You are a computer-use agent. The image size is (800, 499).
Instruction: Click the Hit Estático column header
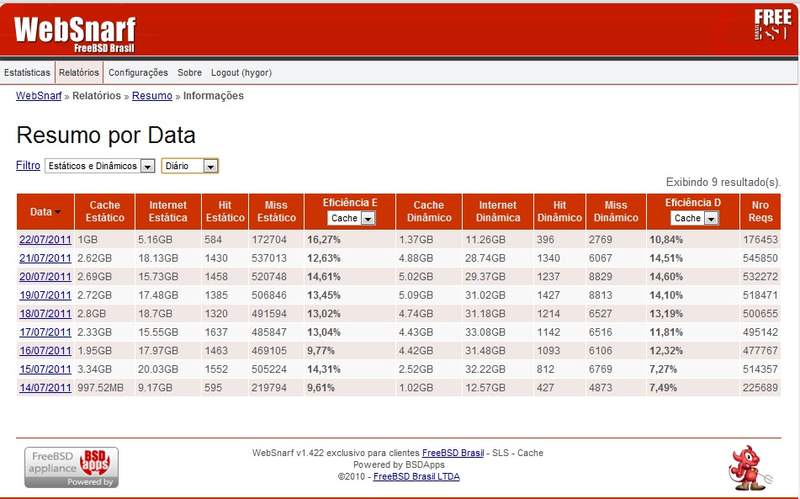225,211
